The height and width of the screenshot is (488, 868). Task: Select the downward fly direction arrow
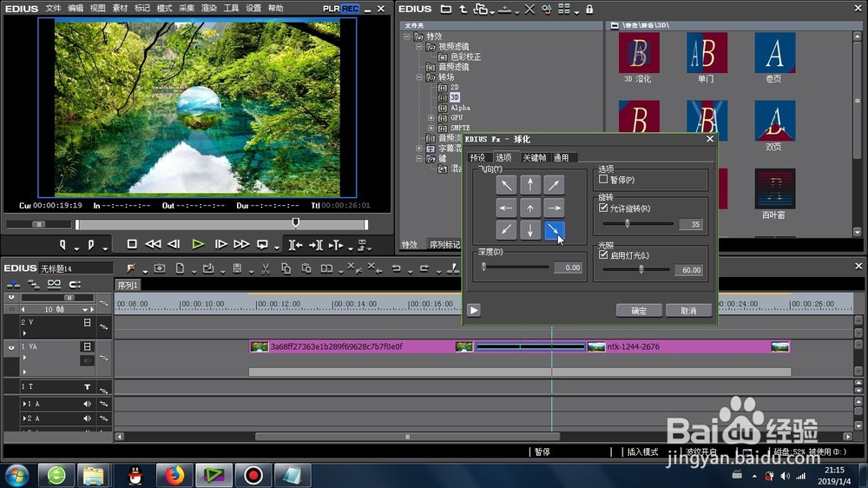[x=529, y=230]
